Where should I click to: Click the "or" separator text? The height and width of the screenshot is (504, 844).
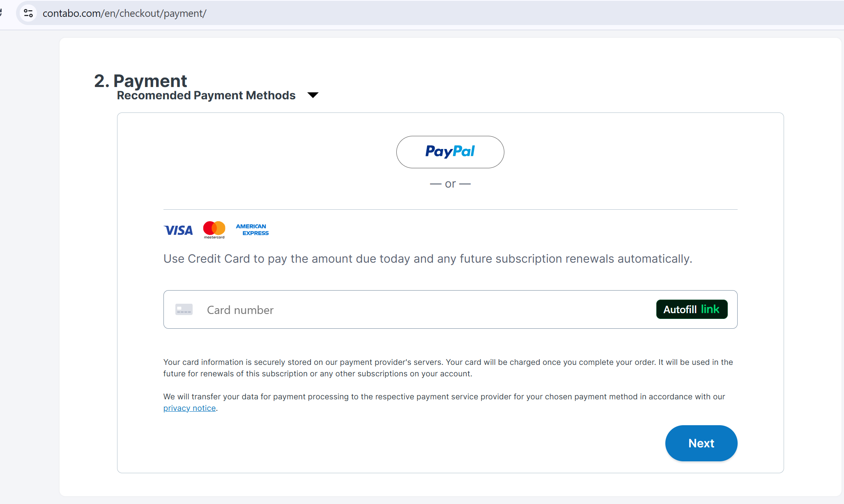[x=450, y=184]
